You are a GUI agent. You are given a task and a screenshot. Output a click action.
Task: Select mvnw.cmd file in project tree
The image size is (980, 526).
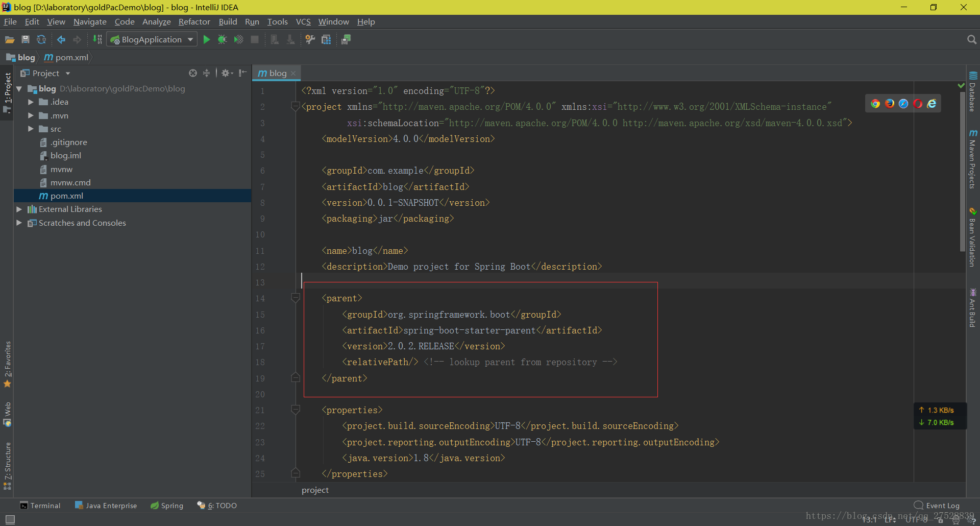tap(70, 183)
